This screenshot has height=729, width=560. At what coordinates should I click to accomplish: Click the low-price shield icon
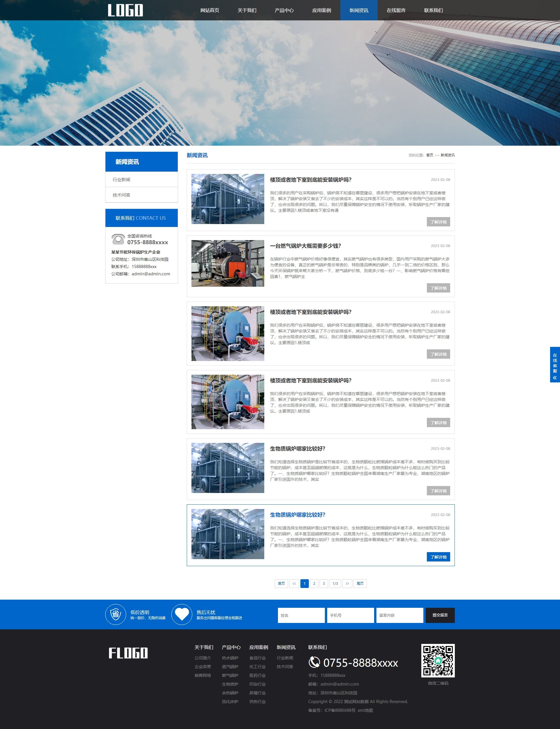115,614
